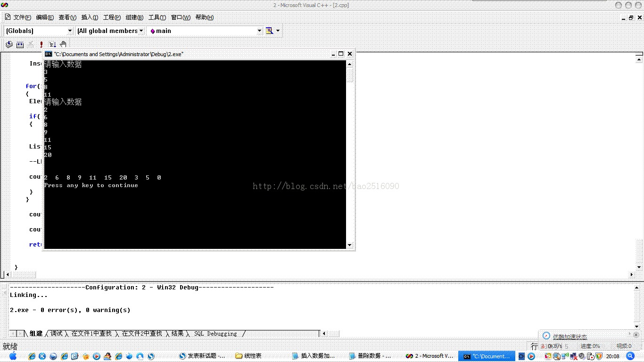The image size is (644, 362).
Task: Open the Youku accelerator compass icon
Action: [546, 336]
